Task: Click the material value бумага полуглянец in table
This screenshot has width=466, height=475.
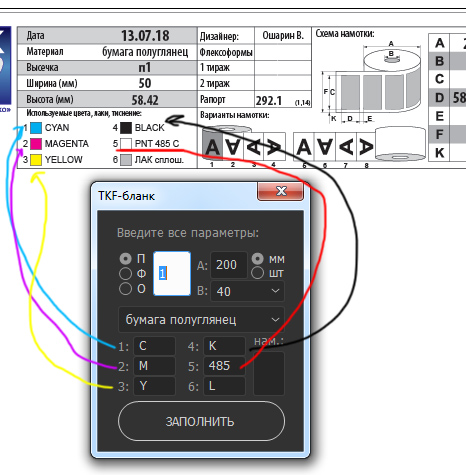Action: (145, 52)
